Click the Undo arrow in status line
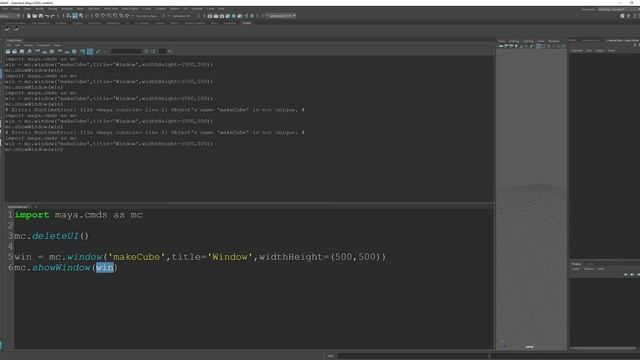Image resolution: width=640 pixels, height=360 pixels. click(47, 16)
